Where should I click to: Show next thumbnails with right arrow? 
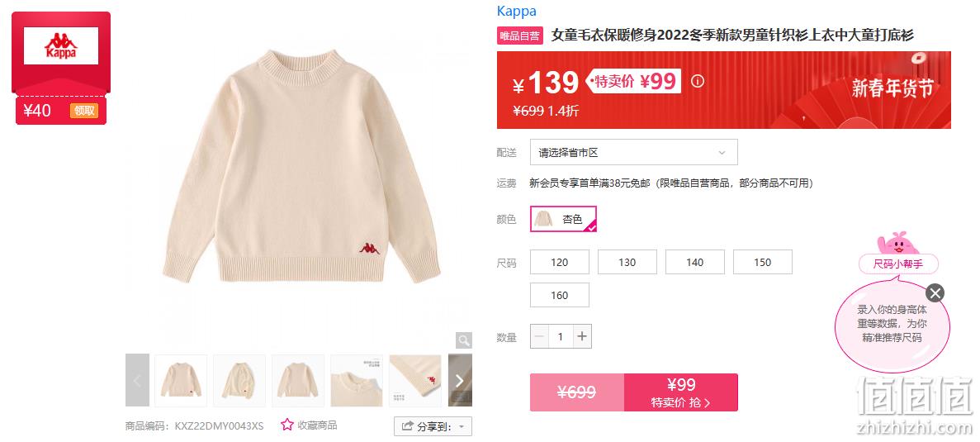[x=460, y=380]
